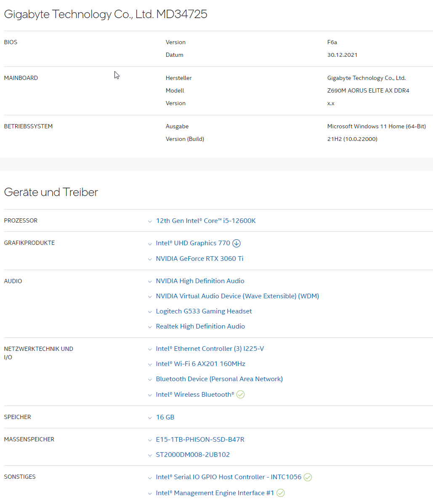Open Intel Ethernet Controller (3) I225-V link

[x=210, y=349]
